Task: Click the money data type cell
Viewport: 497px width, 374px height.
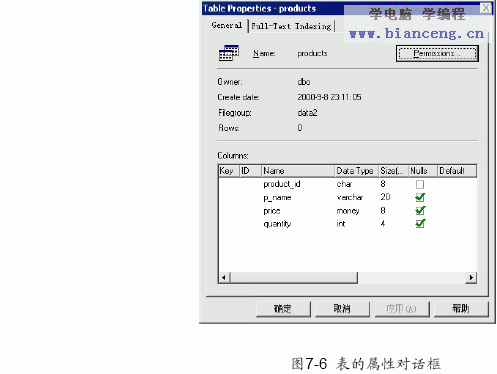Action: pos(348,211)
